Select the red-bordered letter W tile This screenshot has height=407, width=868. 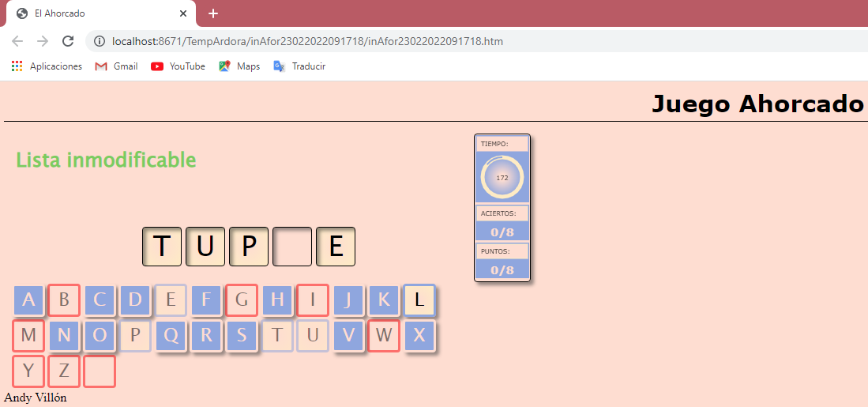tap(384, 336)
